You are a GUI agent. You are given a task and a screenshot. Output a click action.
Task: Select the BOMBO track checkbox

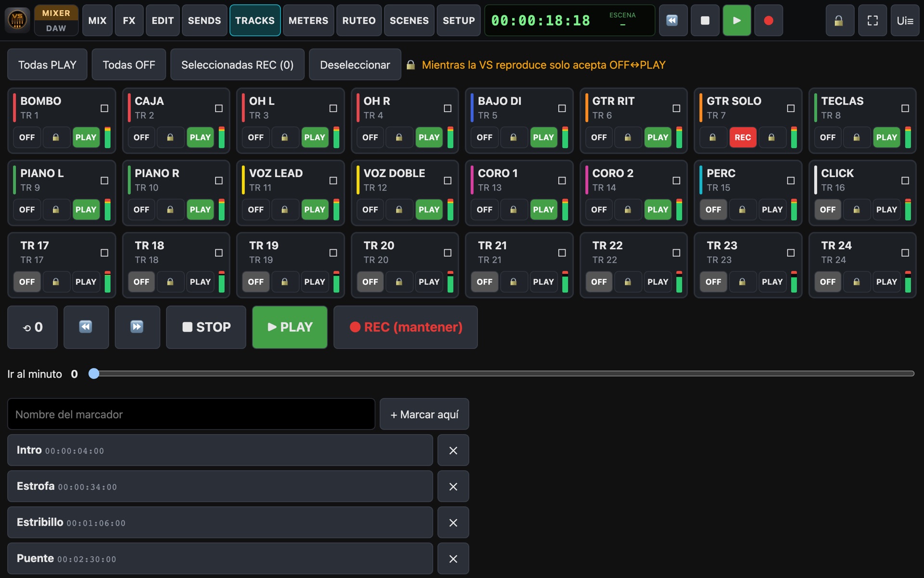(x=104, y=108)
